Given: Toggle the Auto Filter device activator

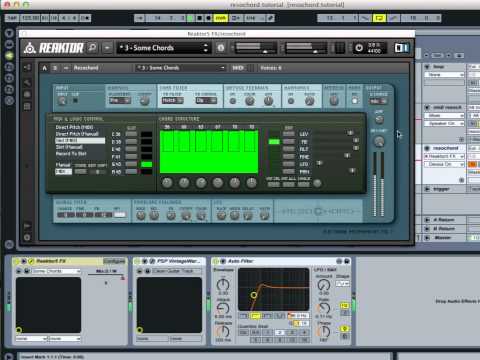Looking at the screenshot, I should click(x=215, y=261).
